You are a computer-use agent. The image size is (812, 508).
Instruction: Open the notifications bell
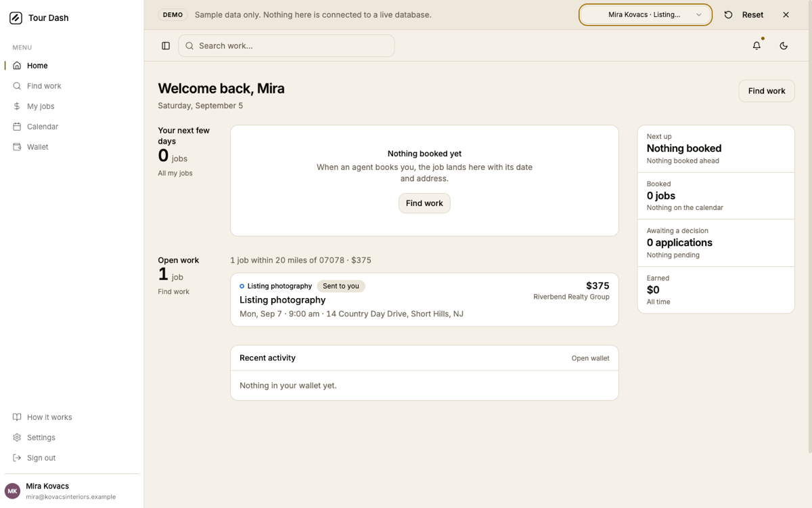tap(757, 46)
